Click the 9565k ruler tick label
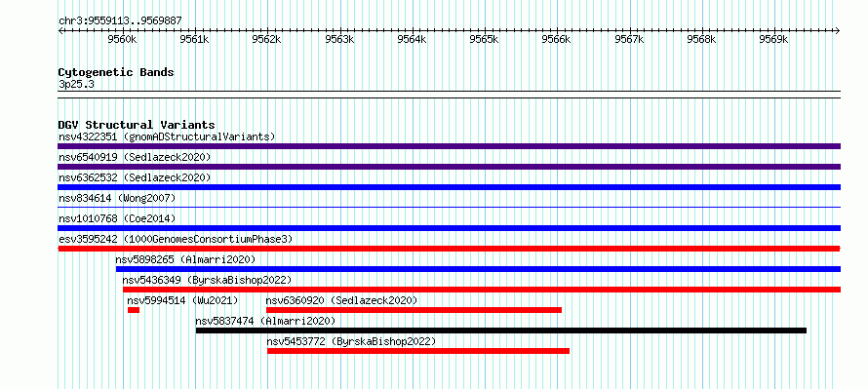 (485, 40)
